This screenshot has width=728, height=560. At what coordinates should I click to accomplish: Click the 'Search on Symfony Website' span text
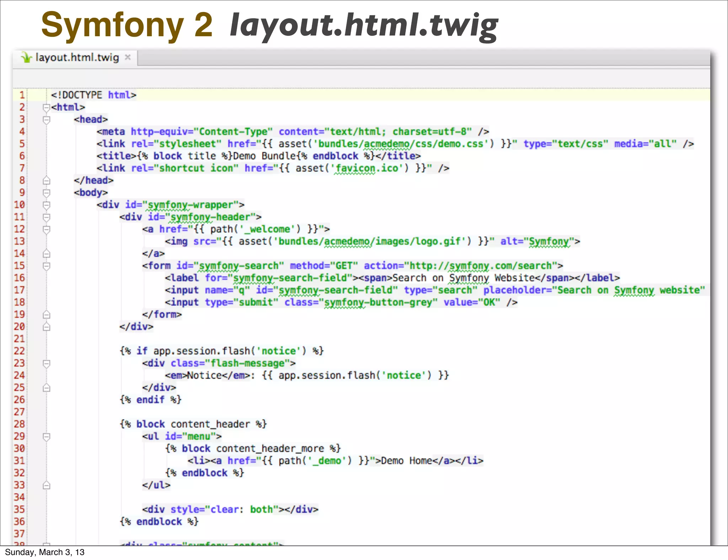[464, 278]
